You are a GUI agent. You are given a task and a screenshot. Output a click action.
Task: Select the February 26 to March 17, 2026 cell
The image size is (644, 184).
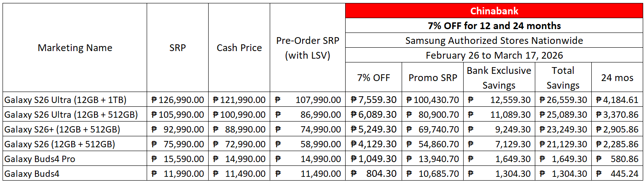pos(494,55)
